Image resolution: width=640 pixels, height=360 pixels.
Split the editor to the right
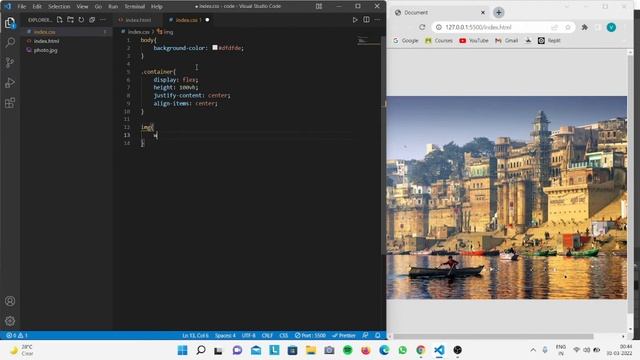click(x=366, y=20)
